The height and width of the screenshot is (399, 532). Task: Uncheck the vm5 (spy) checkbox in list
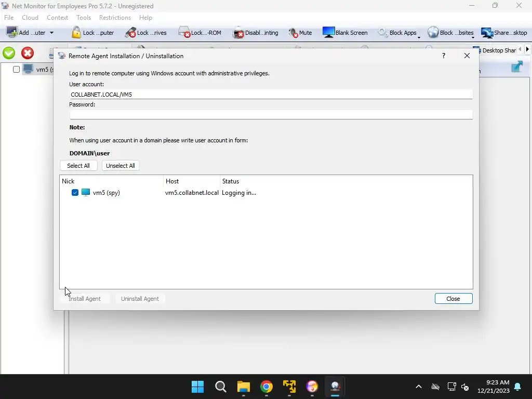pos(75,193)
